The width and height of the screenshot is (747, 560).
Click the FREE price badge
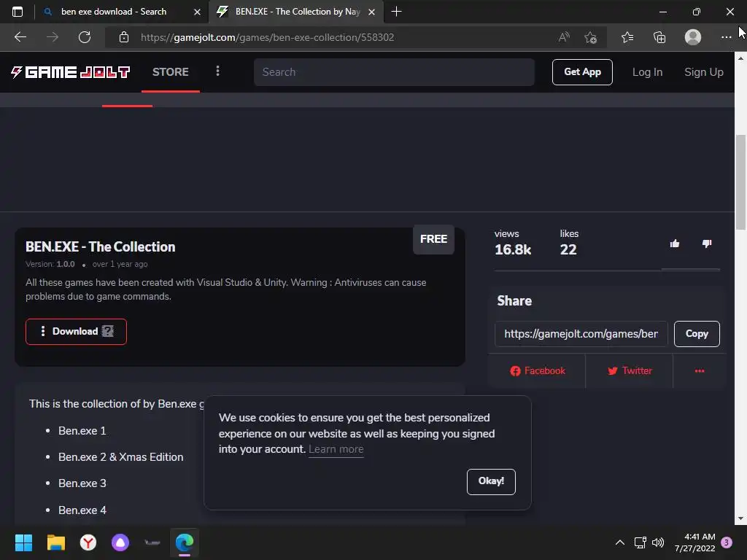pyautogui.click(x=433, y=239)
